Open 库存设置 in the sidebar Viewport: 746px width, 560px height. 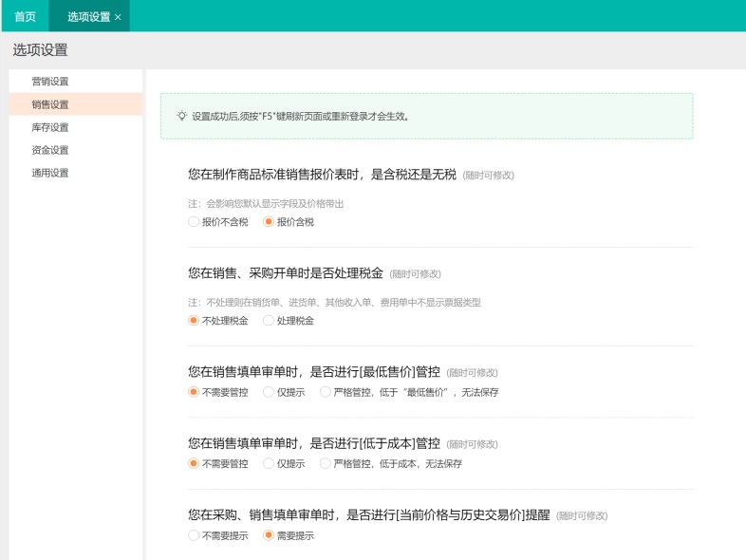click(x=50, y=127)
